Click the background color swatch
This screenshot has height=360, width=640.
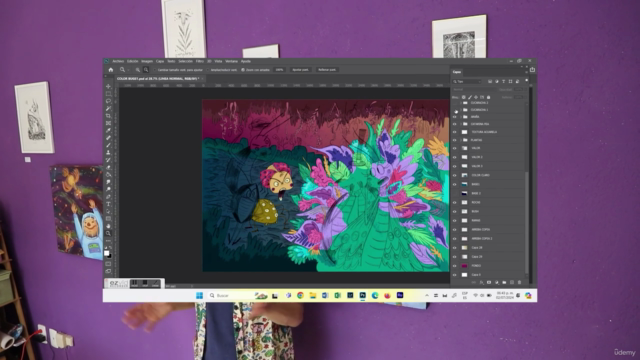[x=109, y=256]
